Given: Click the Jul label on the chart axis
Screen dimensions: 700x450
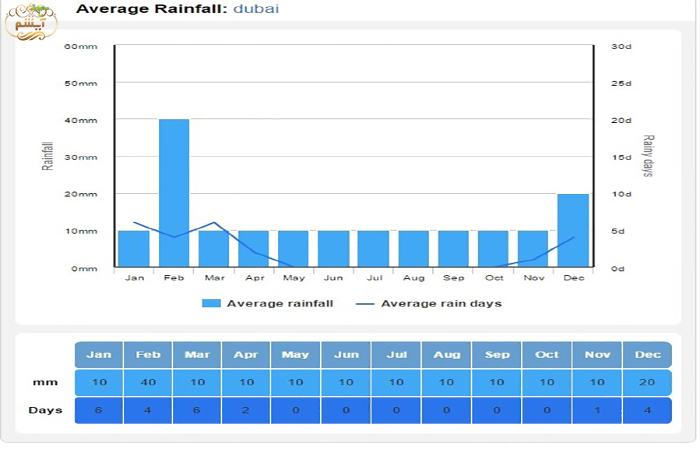Looking at the screenshot, I should [375, 278].
